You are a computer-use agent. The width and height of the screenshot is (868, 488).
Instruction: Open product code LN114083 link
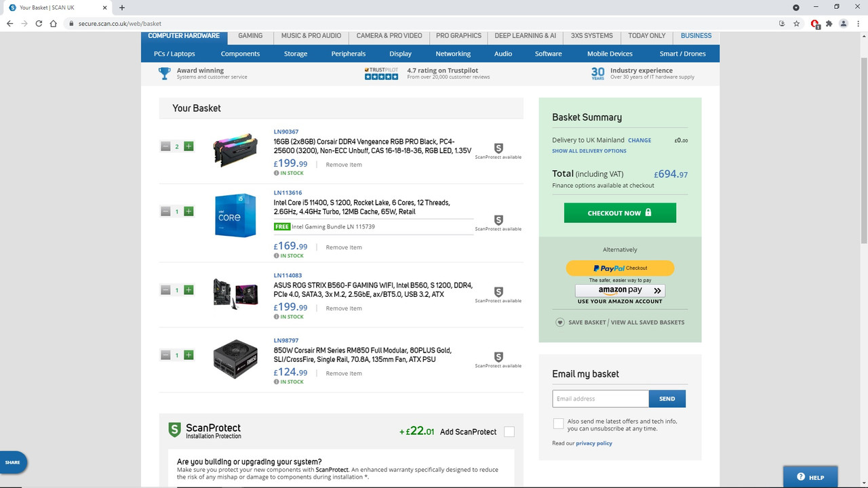point(288,275)
